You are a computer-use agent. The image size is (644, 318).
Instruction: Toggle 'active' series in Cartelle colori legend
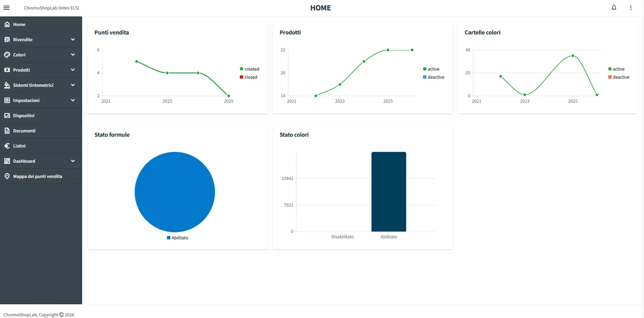point(616,69)
